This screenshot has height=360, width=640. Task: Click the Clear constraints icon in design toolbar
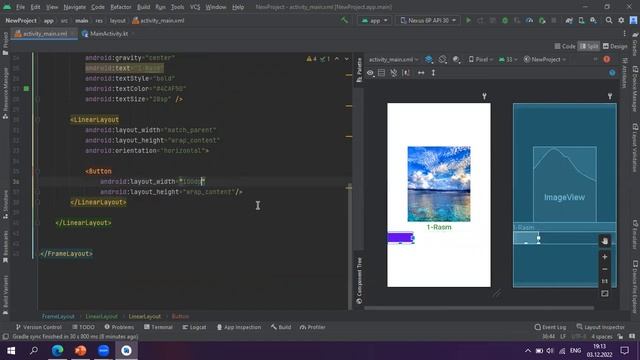click(393, 73)
